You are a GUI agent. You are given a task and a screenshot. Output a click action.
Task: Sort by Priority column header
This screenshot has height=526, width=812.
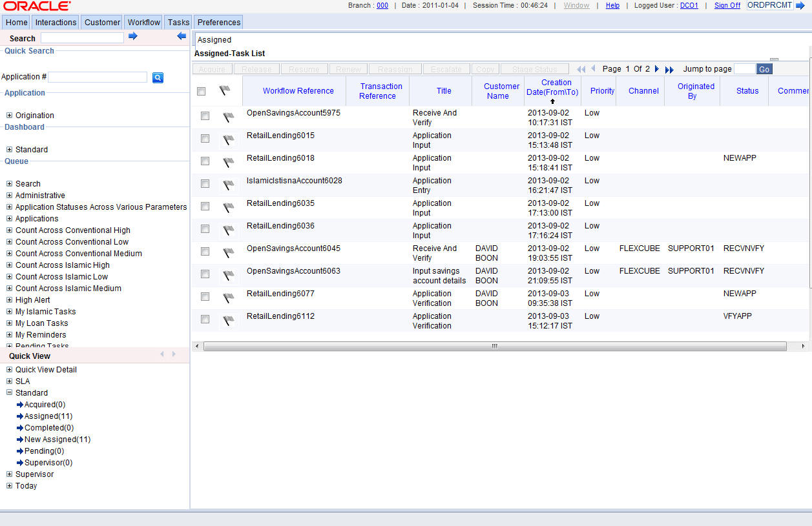point(603,91)
